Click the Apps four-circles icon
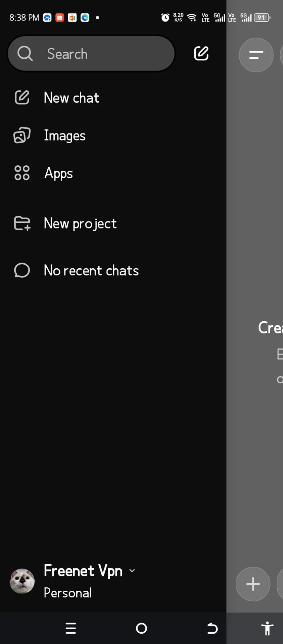The width and height of the screenshot is (283, 644). 22,173
